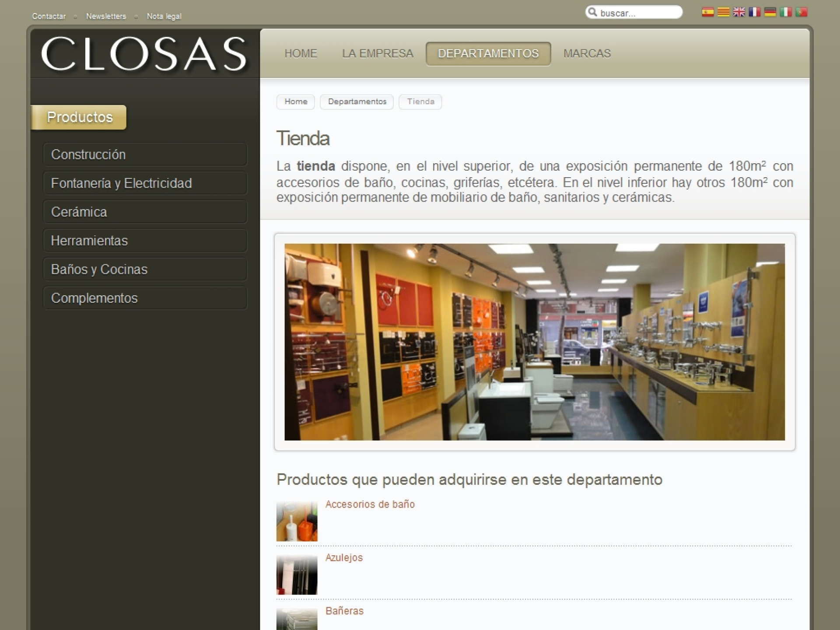Go to the MARCAS section
840x630 pixels.
pyautogui.click(x=587, y=53)
